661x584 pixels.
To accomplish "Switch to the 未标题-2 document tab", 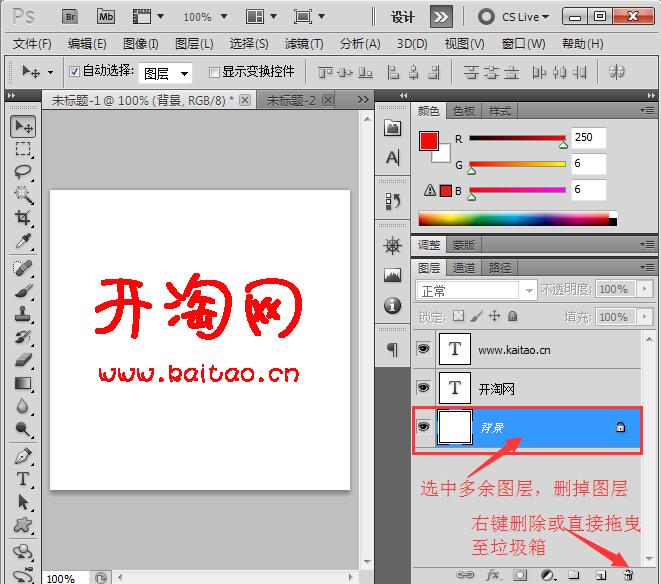I will (291, 100).
